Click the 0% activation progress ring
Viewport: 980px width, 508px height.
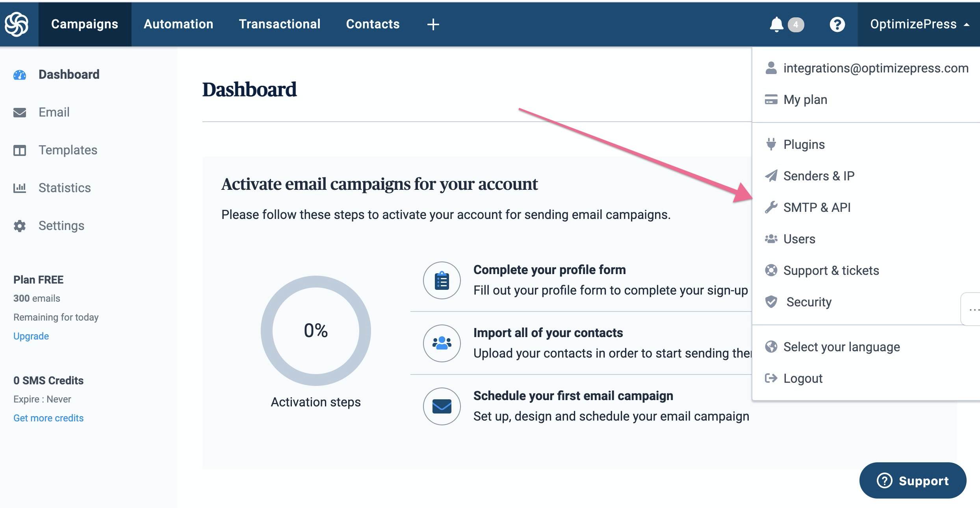tap(316, 331)
